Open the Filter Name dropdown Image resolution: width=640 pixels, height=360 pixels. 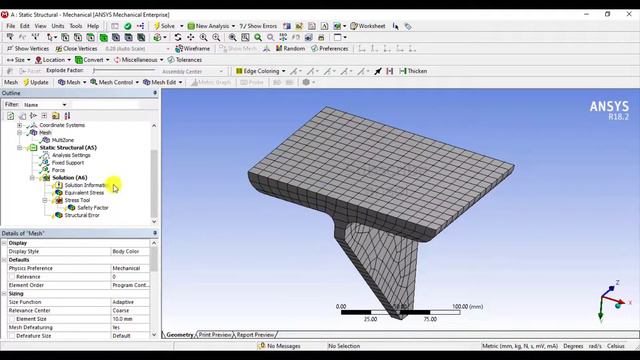coord(45,104)
